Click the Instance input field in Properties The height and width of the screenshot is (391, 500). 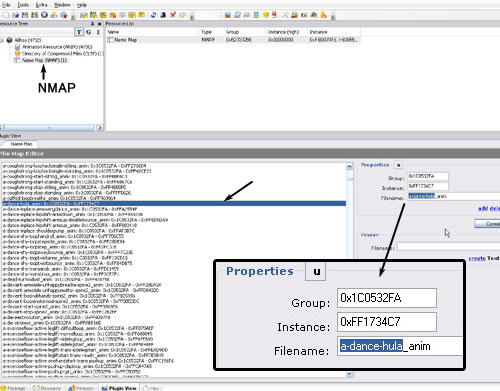(x=428, y=186)
